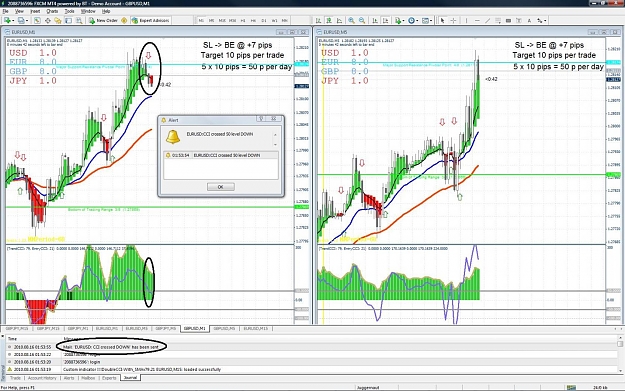
Task: Switch chart to candlesticks style
Action: click(x=329, y=20)
